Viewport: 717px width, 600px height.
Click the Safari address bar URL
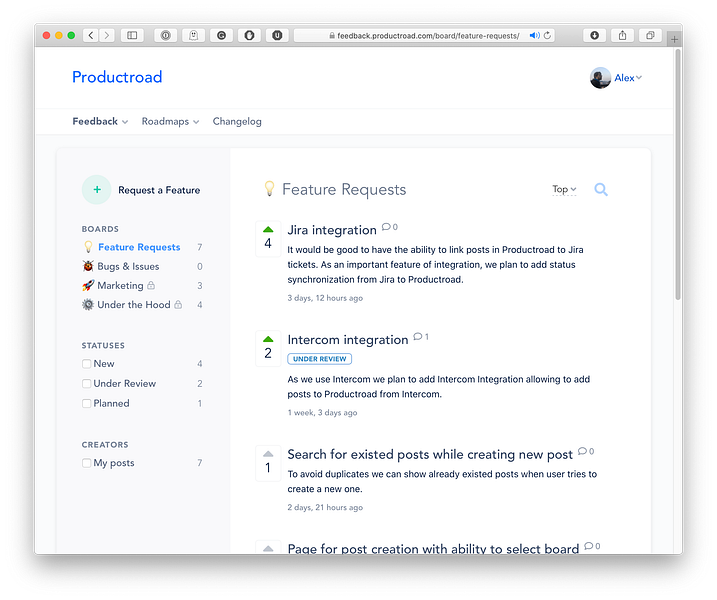(428, 36)
